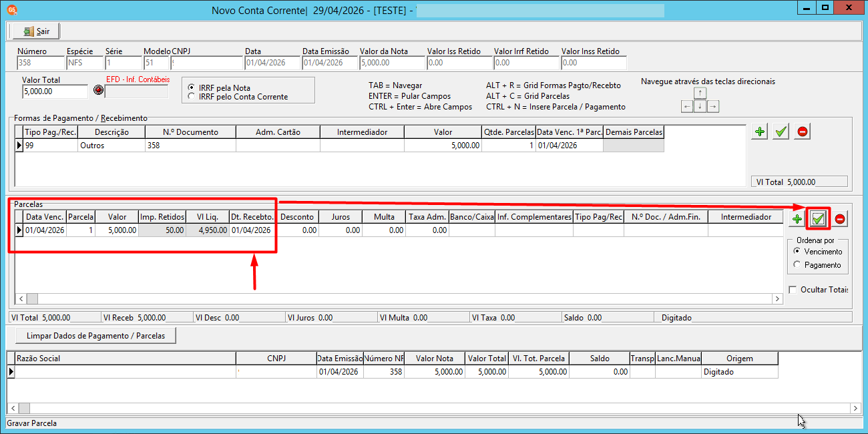
Task: Add a new payment form with green plus
Action: click(x=759, y=132)
